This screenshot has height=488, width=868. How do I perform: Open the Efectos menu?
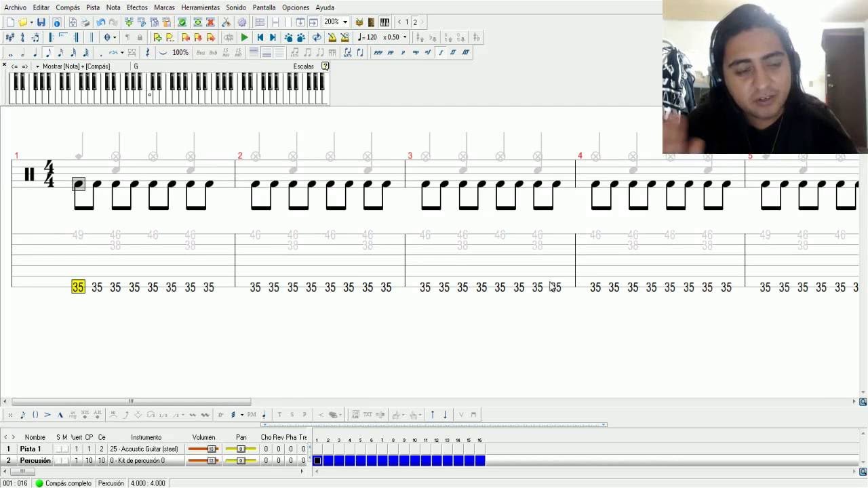pyautogui.click(x=137, y=7)
